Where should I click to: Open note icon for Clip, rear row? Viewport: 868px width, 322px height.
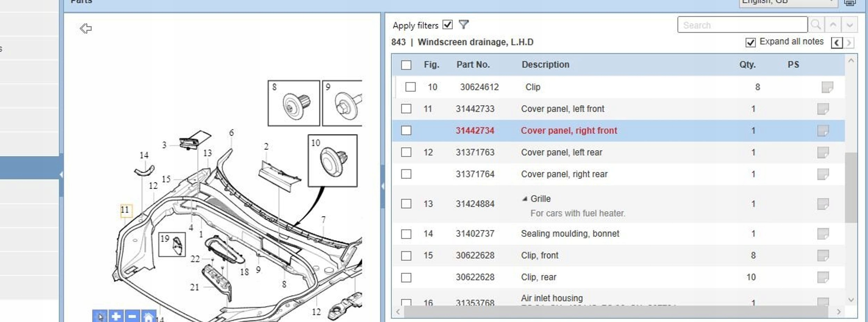[x=823, y=277]
